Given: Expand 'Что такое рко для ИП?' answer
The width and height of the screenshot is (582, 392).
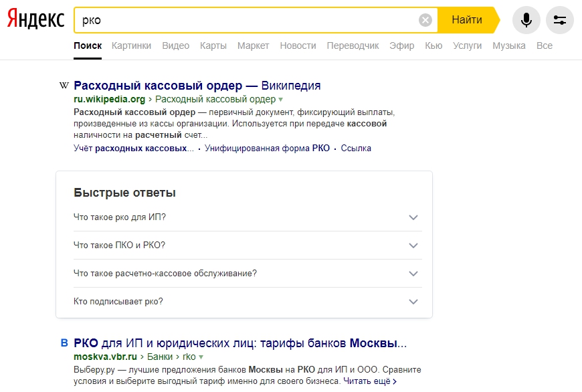Looking at the screenshot, I should tap(413, 217).
